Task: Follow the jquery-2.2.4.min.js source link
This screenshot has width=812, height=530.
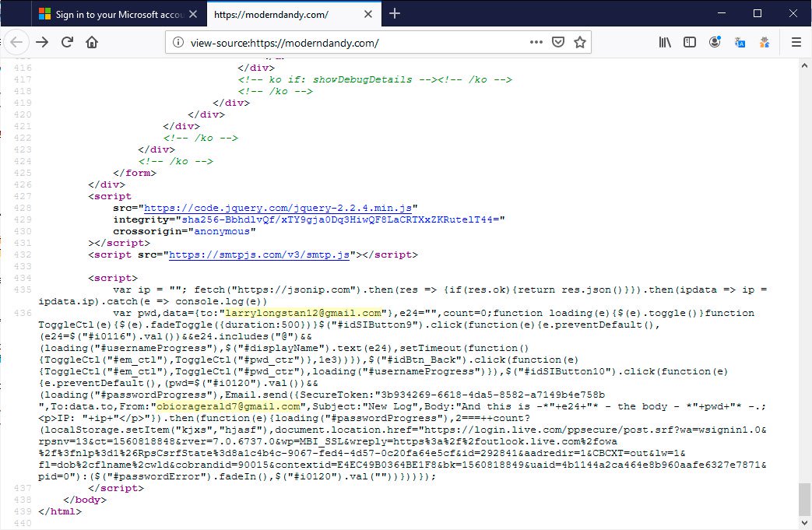Action: point(278,208)
